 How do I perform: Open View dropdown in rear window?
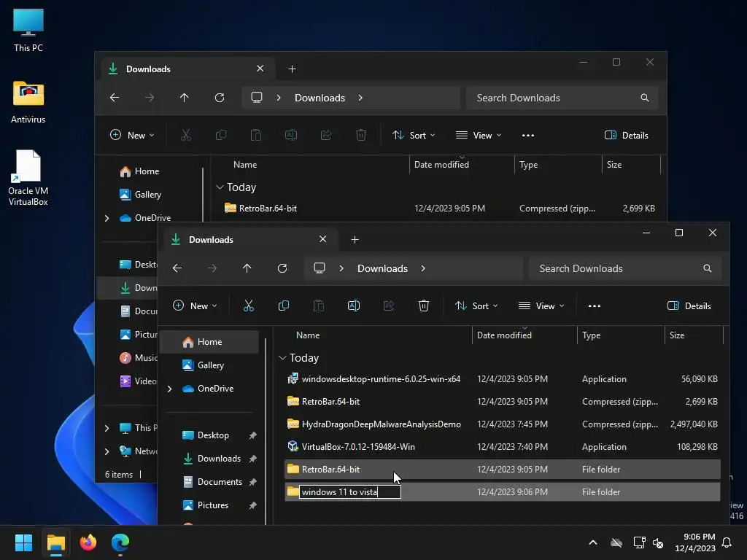click(x=479, y=135)
